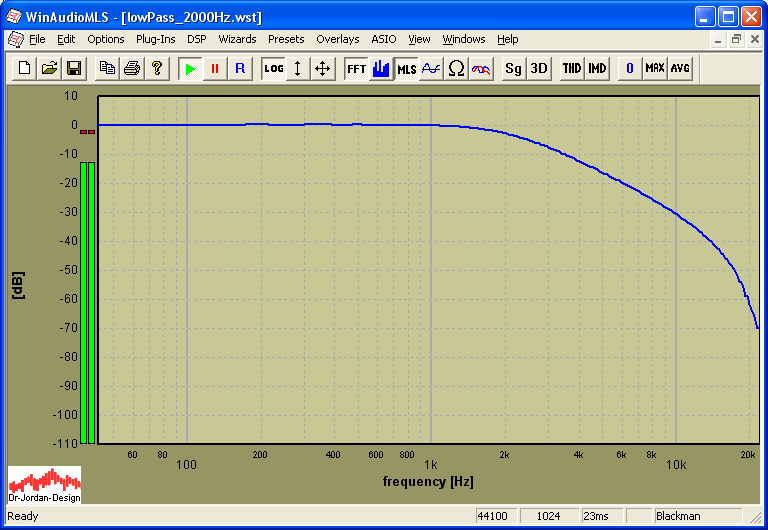Viewport: 768px width, 530px height.
Task: Open a file with the folder icon
Action: (49, 68)
